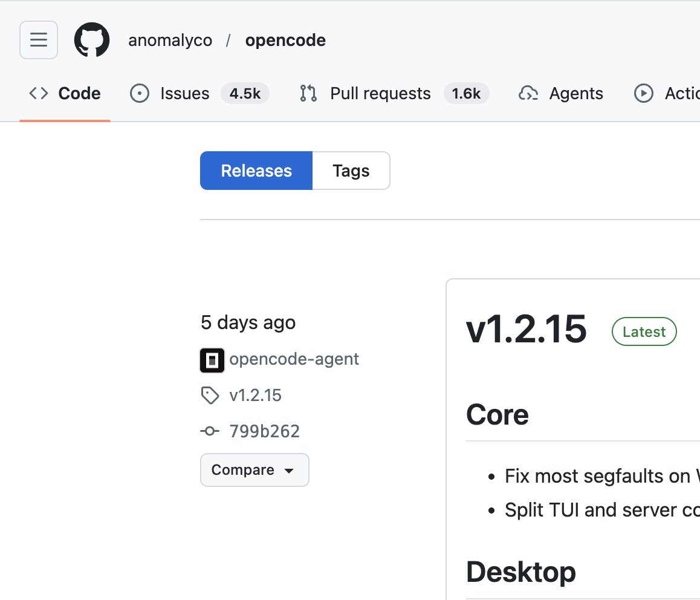Go to GitHub home via Octocat logo
Viewport: 700px width, 600px height.
(x=91, y=40)
